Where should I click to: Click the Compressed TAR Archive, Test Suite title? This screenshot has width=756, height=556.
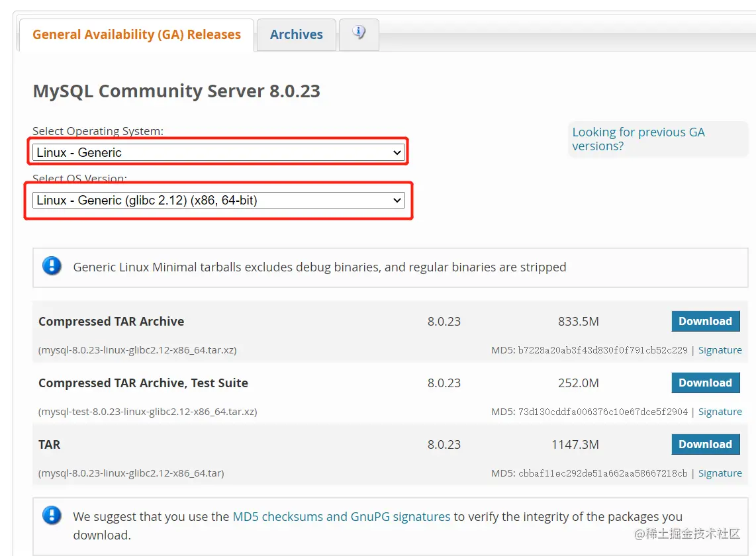click(143, 383)
